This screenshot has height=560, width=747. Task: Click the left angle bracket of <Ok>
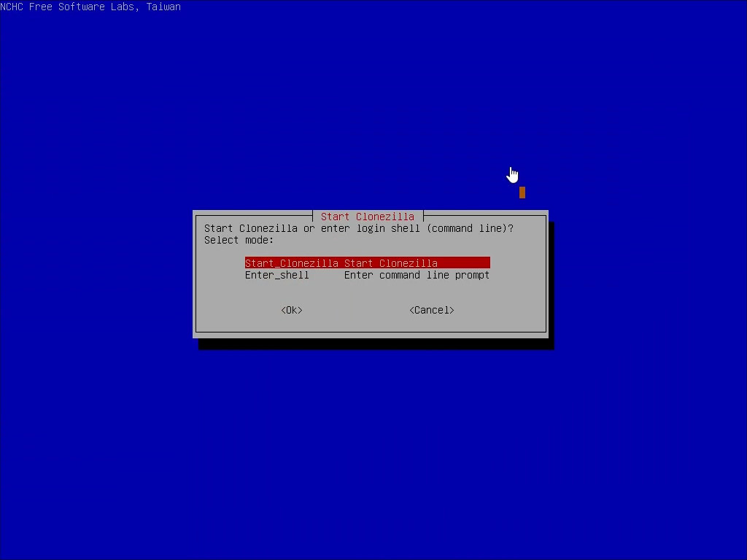pyautogui.click(x=283, y=310)
